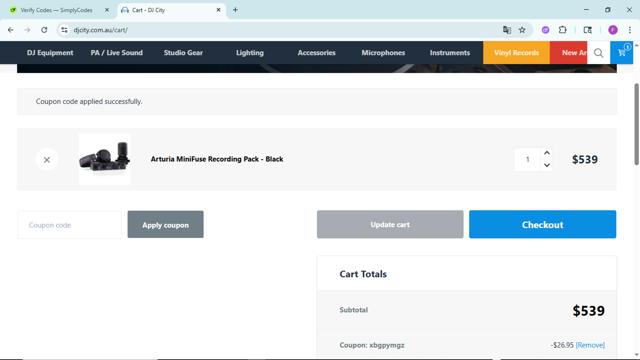
Task: Click the translate page icon
Action: coord(507,30)
